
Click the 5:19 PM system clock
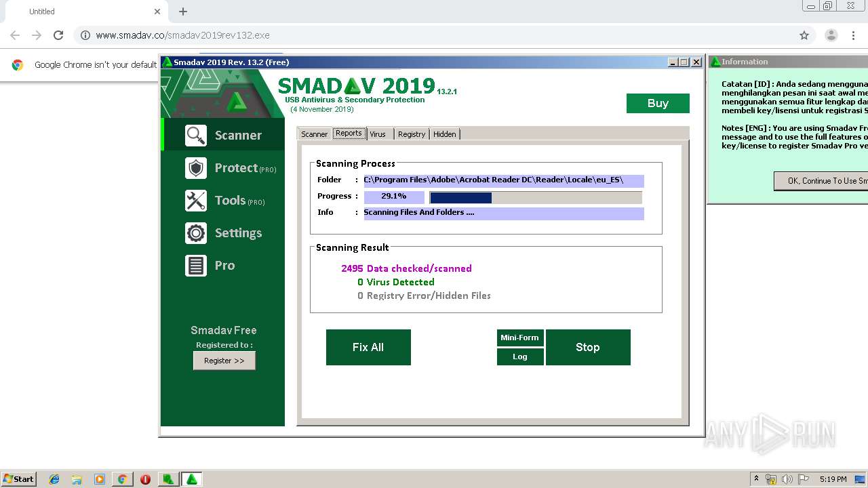[833, 479]
